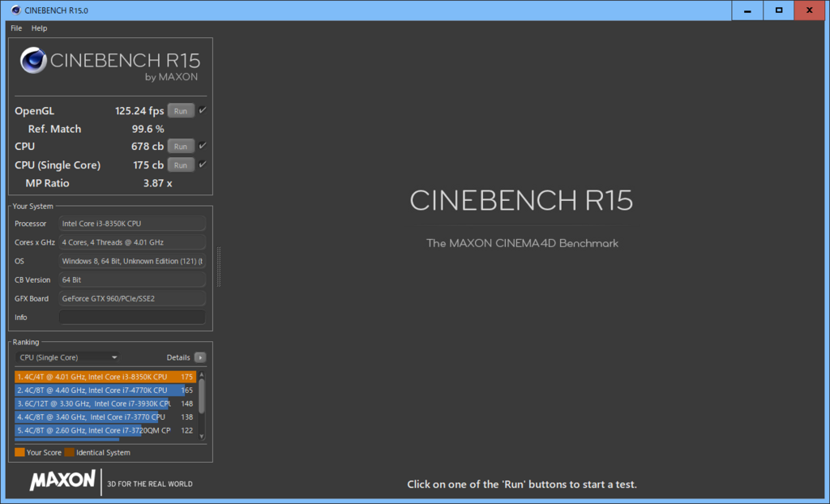
Task: Close the Cinebench window
Action: point(810,11)
